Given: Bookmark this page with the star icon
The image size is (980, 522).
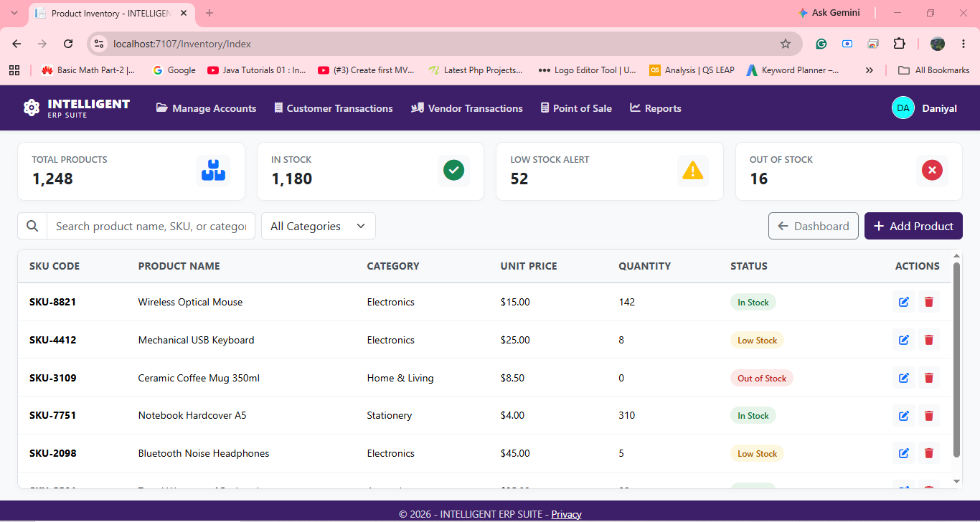Looking at the screenshot, I should [x=786, y=44].
